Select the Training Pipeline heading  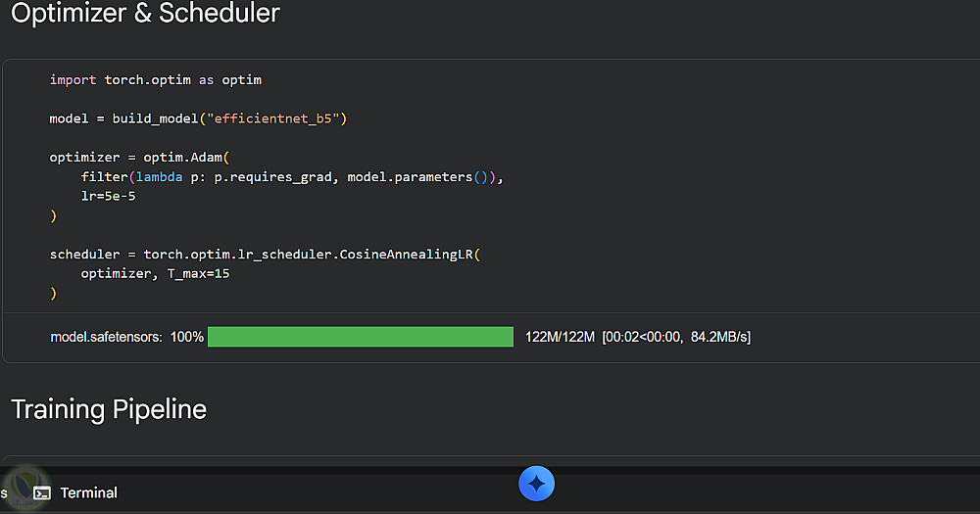click(109, 409)
